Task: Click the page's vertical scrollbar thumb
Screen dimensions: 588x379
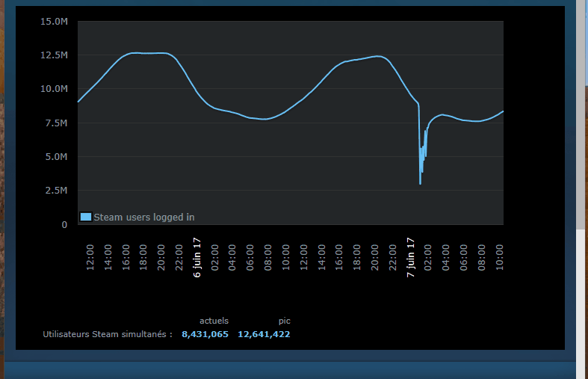Action: 580,114
